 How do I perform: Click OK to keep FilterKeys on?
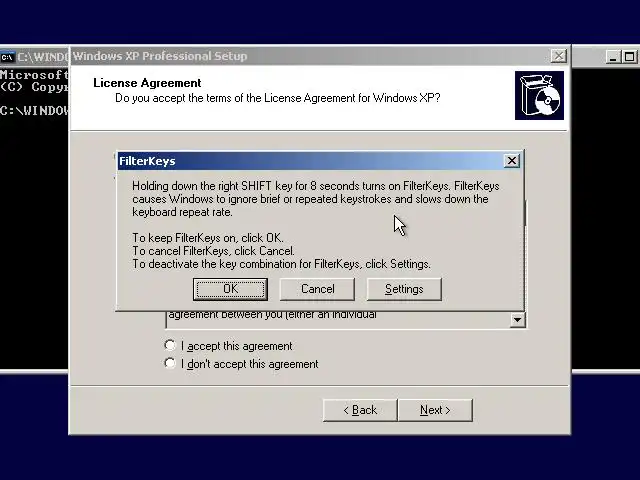coord(230,289)
